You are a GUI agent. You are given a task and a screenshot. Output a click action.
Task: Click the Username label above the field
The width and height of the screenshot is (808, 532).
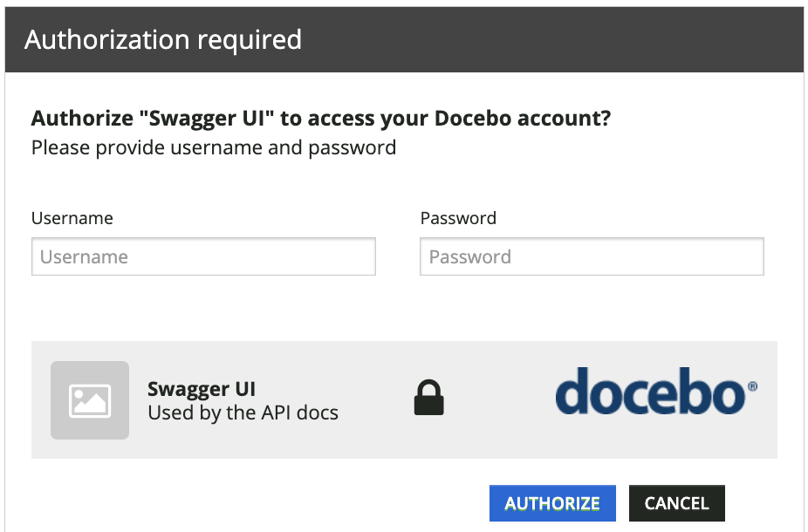click(x=72, y=218)
